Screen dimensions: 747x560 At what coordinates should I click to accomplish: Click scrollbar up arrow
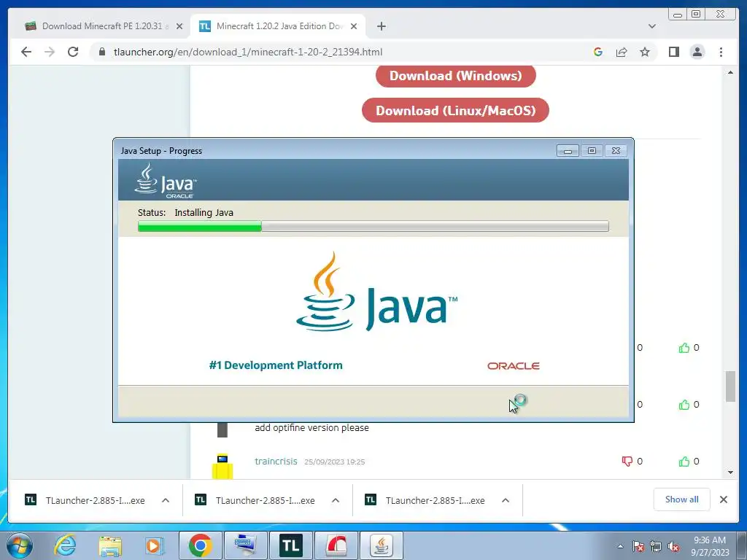730,72
